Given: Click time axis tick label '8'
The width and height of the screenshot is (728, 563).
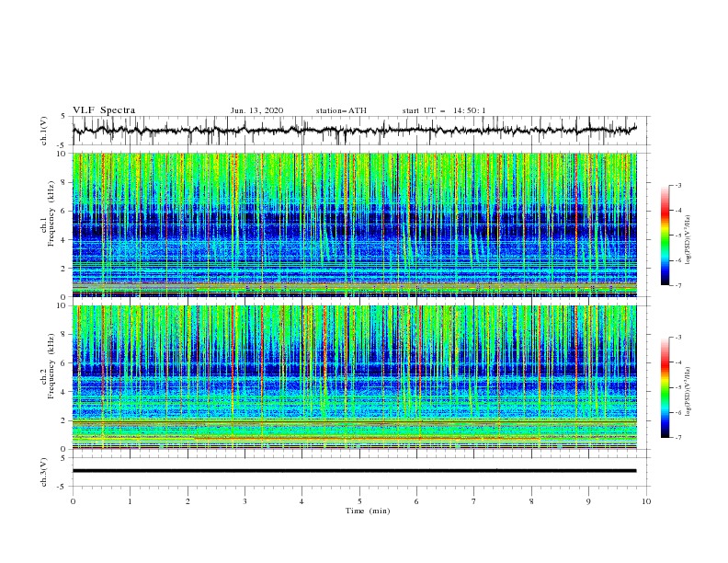Looking at the screenshot, I should coord(531,501).
